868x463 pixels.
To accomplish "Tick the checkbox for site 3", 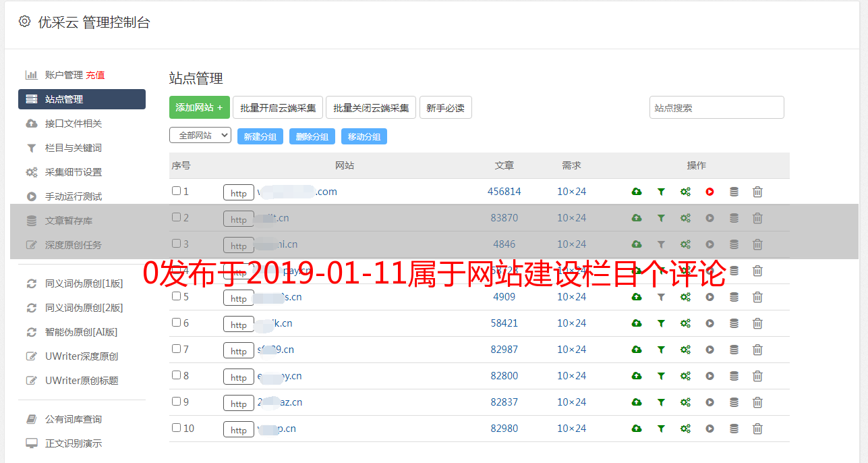I will click(x=176, y=244).
